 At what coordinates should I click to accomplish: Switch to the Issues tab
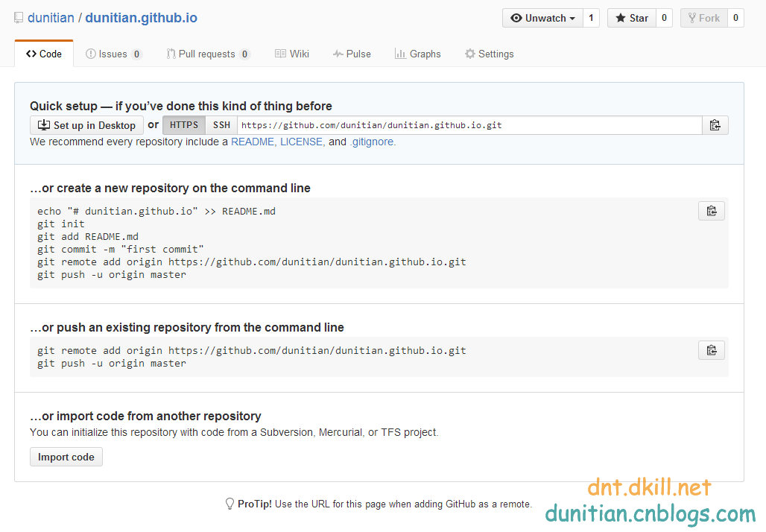point(113,54)
